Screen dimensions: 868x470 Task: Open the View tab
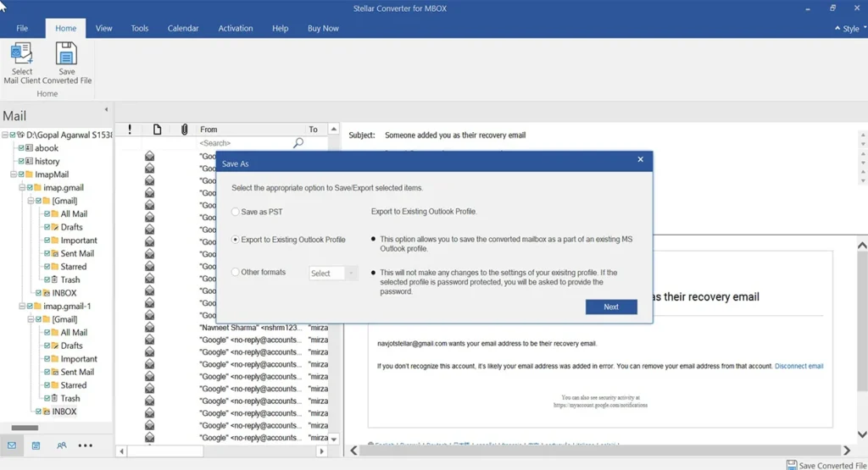[x=103, y=28]
